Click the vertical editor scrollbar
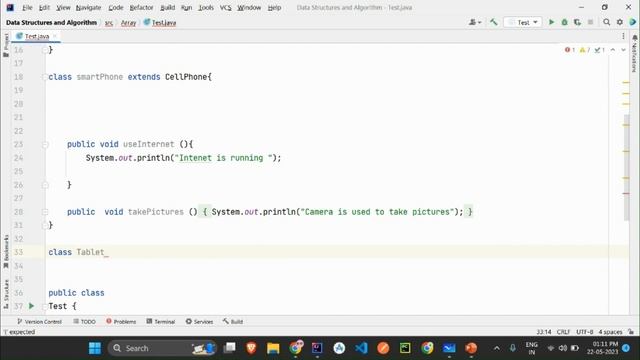Screen dimensions: 640x360 click(x=626, y=167)
